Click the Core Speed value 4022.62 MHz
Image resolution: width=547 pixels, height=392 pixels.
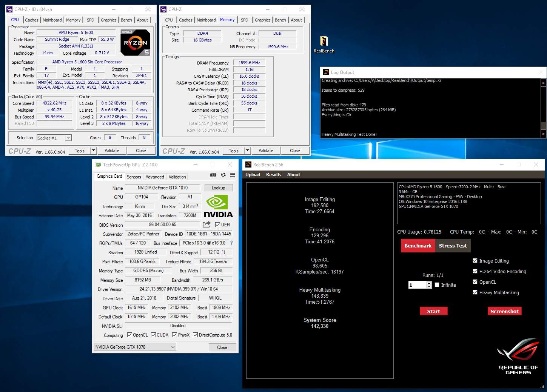pos(54,103)
